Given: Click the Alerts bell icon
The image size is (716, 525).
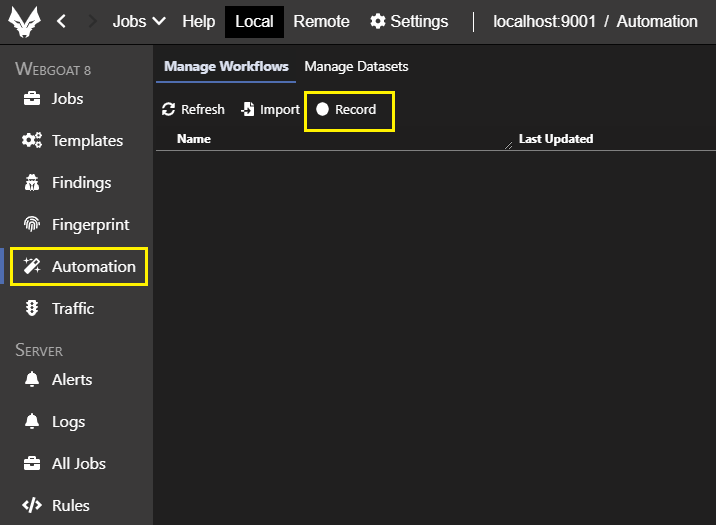Looking at the screenshot, I should coord(32,379).
